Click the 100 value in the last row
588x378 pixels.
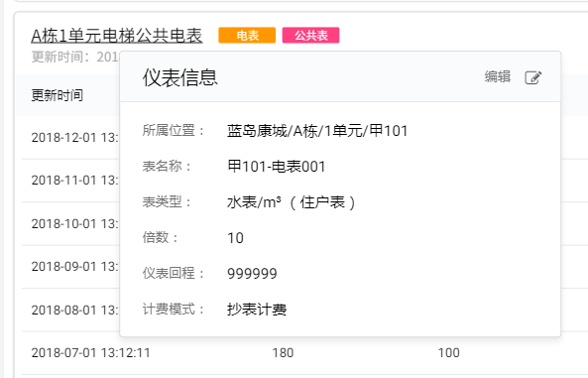[x=449, y=353]
